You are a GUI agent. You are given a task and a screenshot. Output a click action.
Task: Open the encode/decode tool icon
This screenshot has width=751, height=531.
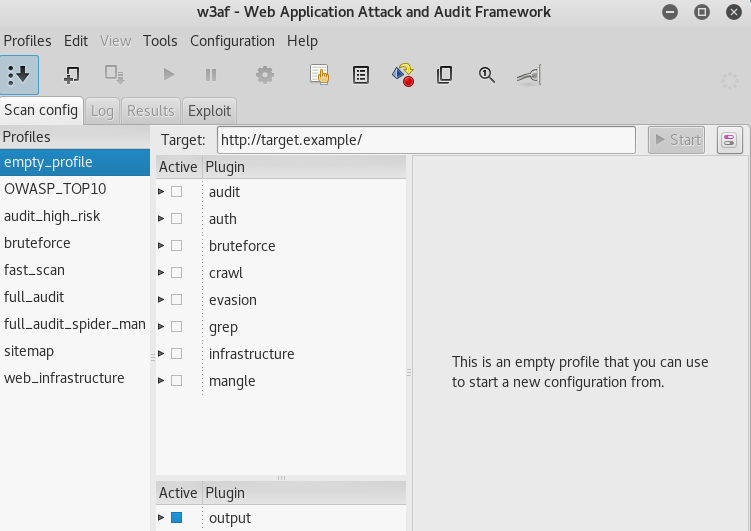pyautogui.click(x=403, y=75)
